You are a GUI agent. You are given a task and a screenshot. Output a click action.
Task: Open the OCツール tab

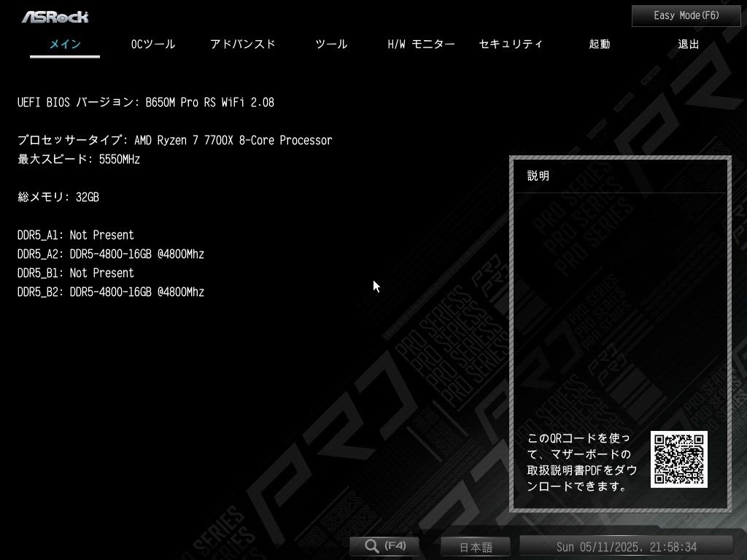coord(153,44)
